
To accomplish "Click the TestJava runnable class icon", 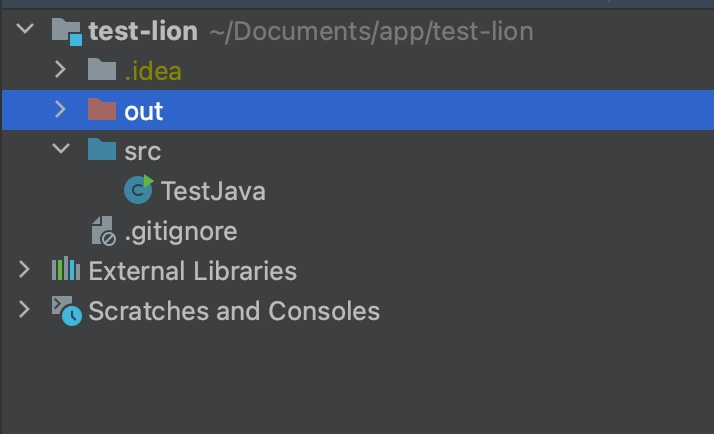I will (139, 190).
